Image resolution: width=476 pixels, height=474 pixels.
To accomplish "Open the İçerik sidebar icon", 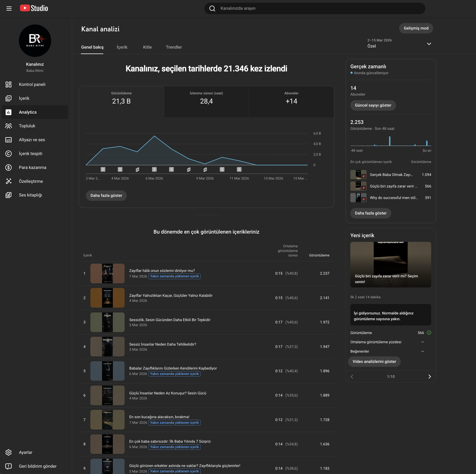I will tap(9, 98).
